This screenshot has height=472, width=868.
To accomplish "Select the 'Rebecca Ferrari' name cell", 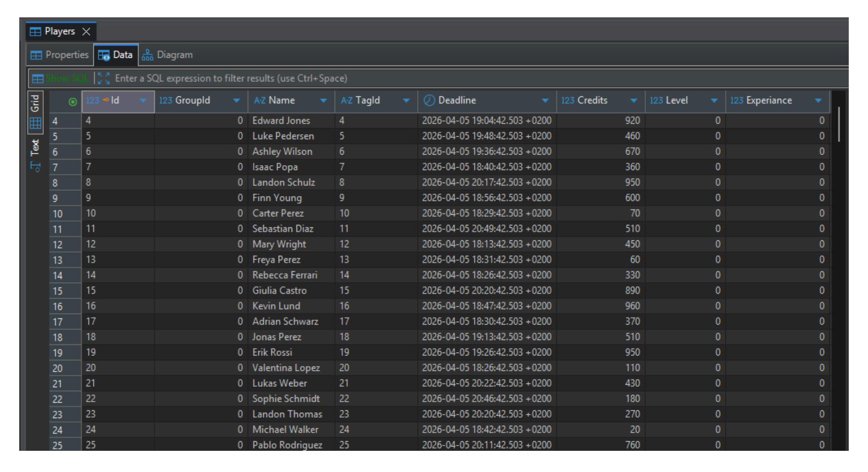I will click(x=292, y=275).
